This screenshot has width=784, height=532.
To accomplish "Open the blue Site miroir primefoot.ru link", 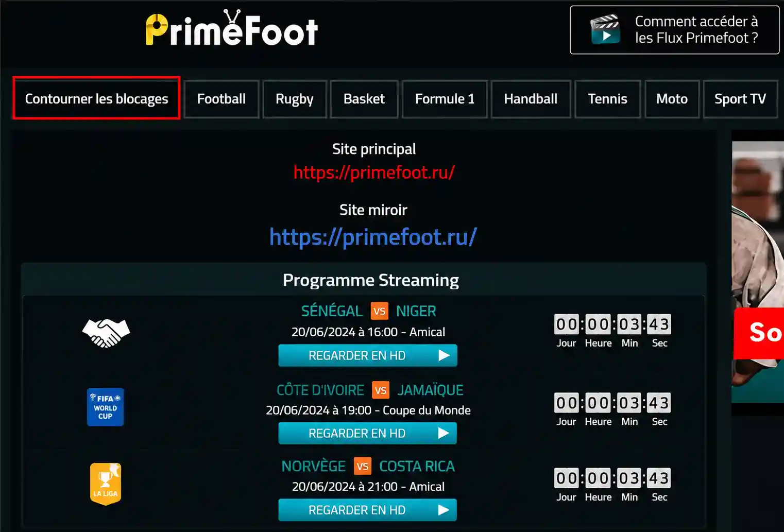I will pos(373,237).
